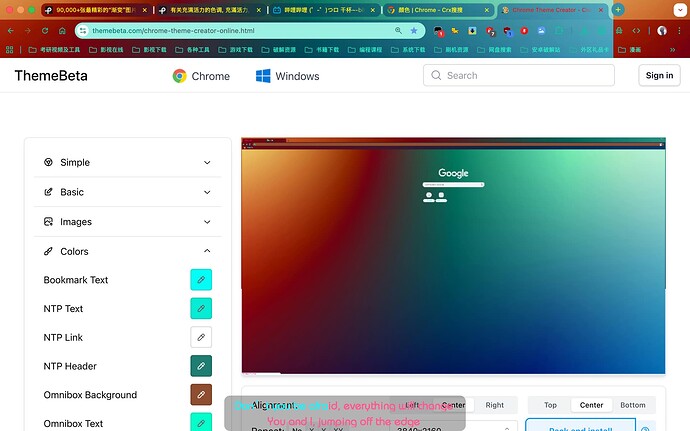Screen dimensions: 690x431
Task: Focus the site Search field
Action: pyautogui.click(x=519, y=75)
